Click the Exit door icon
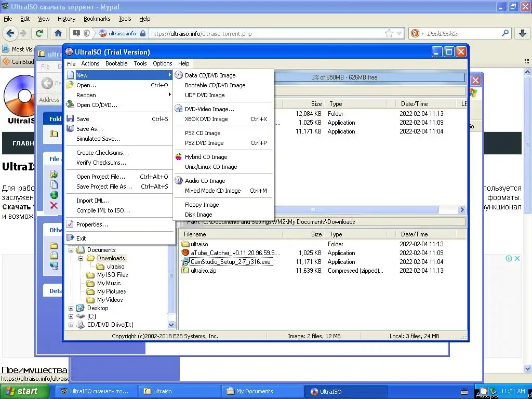Screen dimensions: 532x399 tap(70, 238)
